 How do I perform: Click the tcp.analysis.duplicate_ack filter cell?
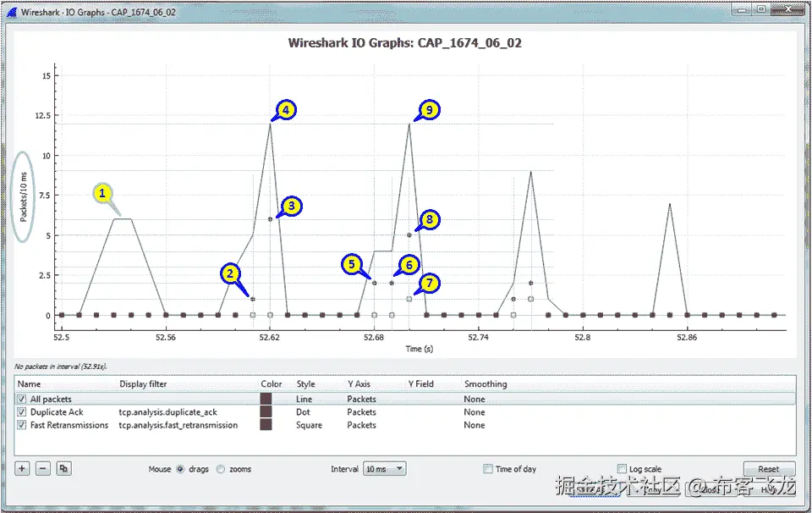click(167, 412)
